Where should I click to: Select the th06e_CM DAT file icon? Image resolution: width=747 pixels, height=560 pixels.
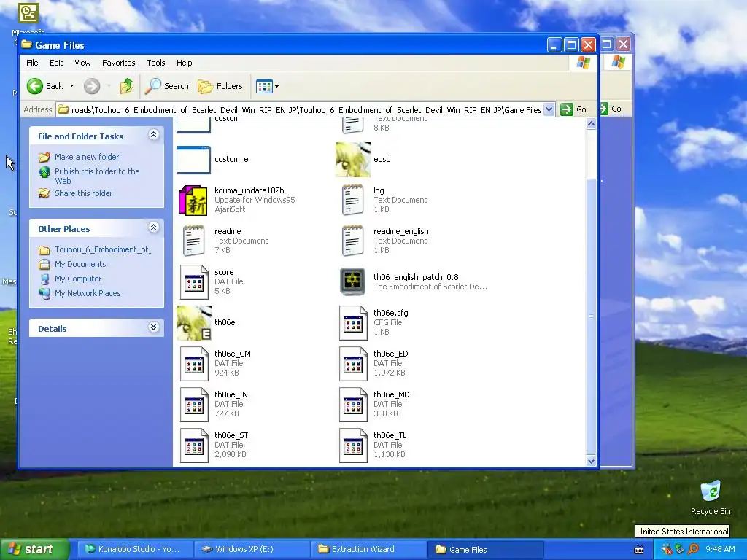(194, 364)
